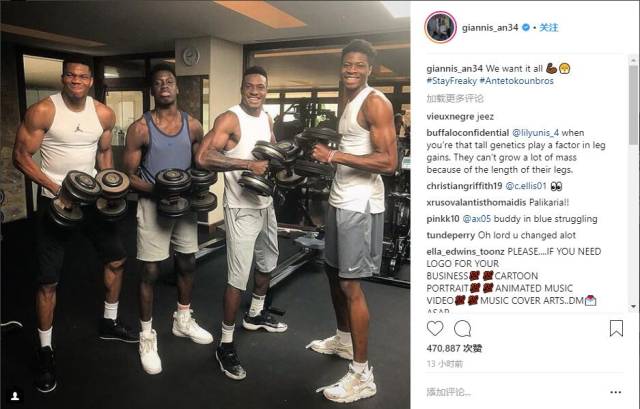Click the 添加评论 comment input field
The width and height of the screenshot is (640, 409).
[x=514, y=392]
